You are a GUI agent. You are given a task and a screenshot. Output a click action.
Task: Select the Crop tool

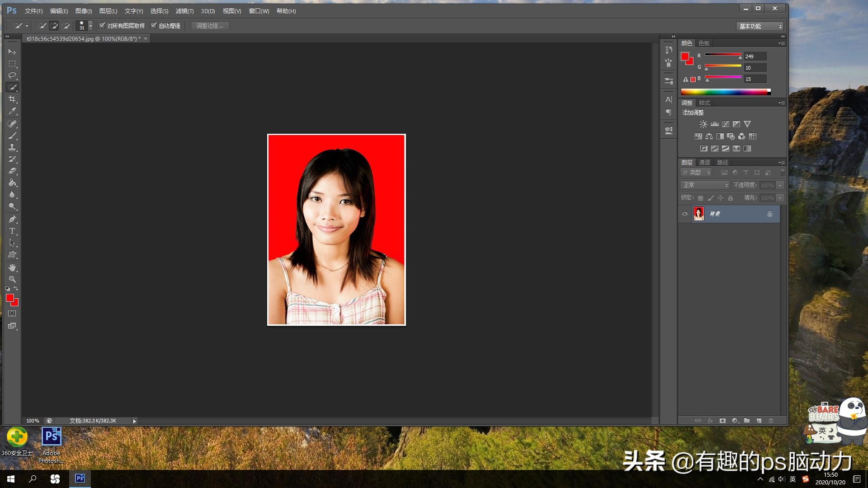point(12,99)
